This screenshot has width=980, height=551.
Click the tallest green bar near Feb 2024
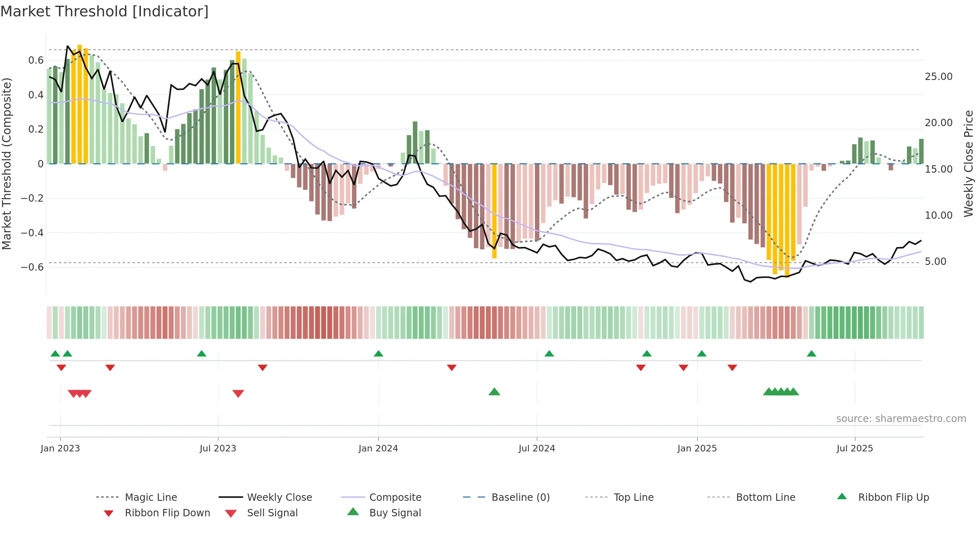pyautogui.click(x=415, y=142)
